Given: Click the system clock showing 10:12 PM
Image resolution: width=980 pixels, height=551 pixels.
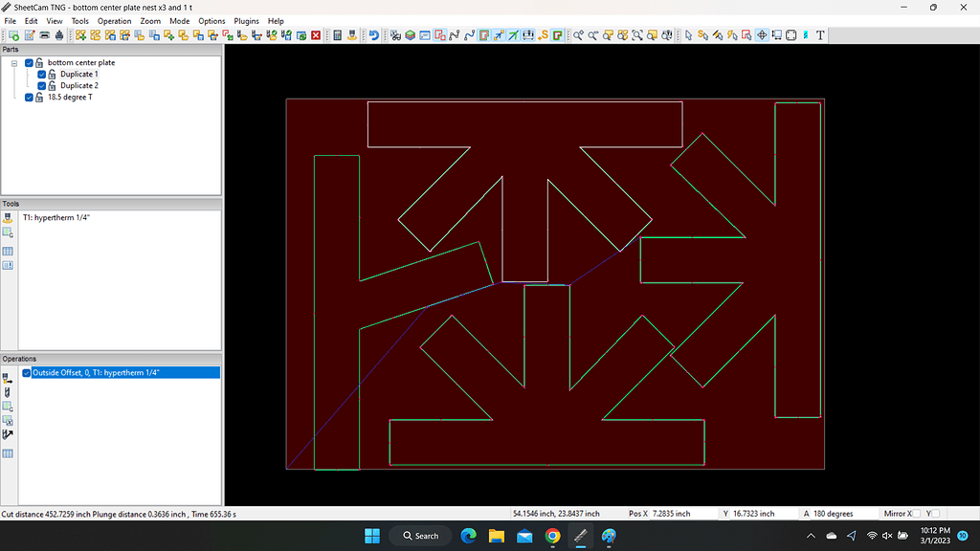Looking at the screenshot, I should click(935, 531).
